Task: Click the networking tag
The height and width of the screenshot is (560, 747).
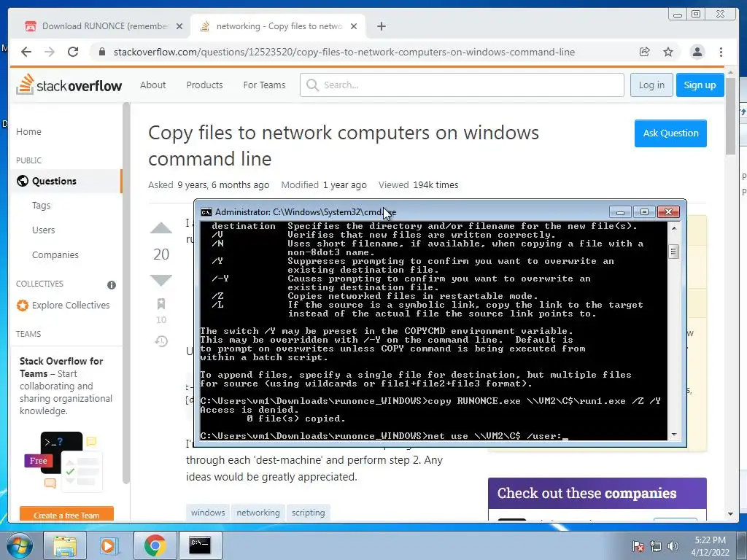Action: click(x=258, y=513)
